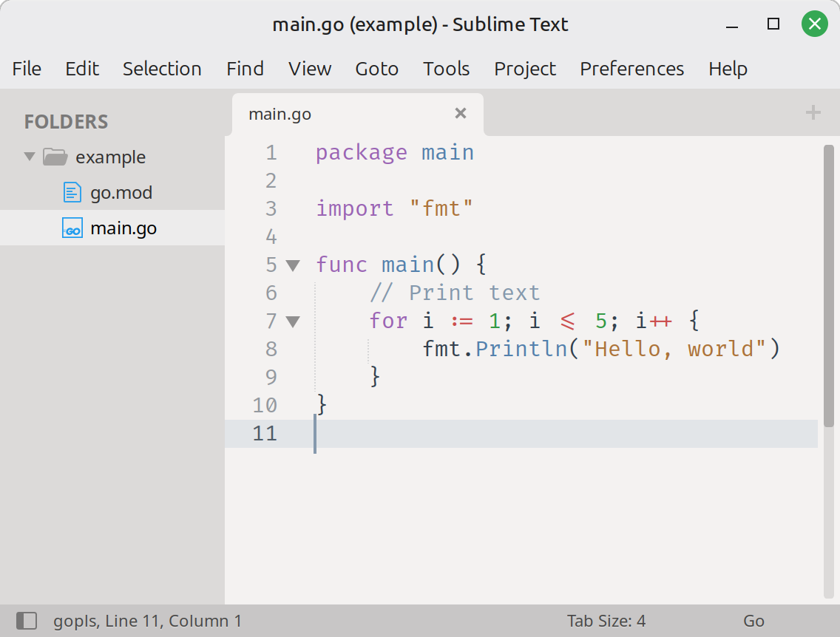
Task: Open the Selection menu
Action: pos(162,69)
